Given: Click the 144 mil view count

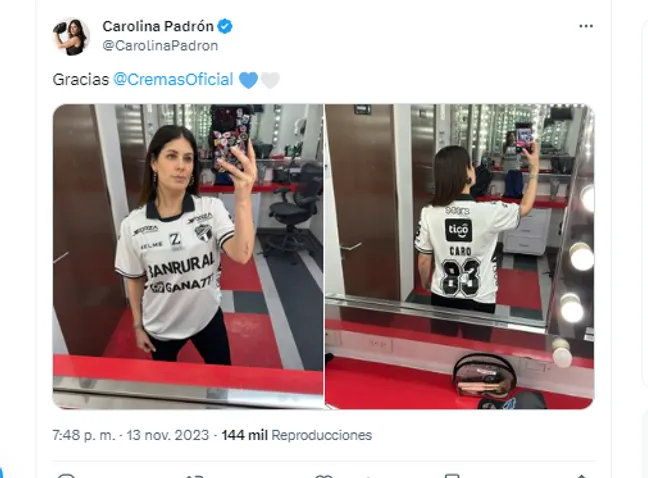Looking at the screenshot, I should (245, 435).
